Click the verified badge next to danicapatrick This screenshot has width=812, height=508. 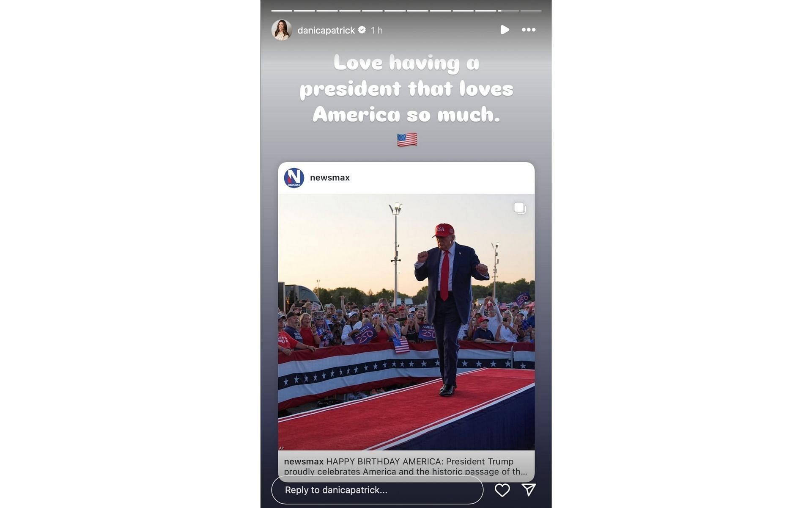(x=362, y=30)
